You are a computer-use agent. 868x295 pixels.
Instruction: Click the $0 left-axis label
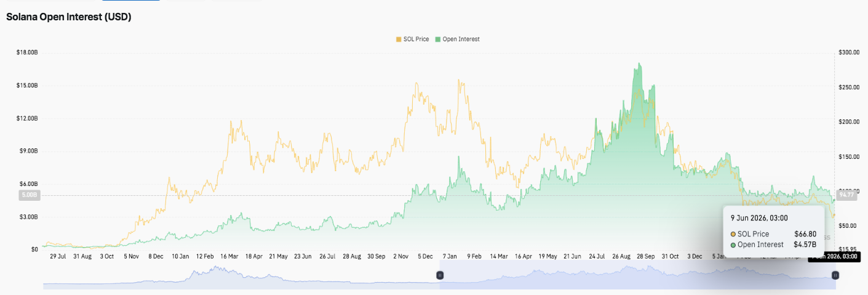tap(36, 249)
